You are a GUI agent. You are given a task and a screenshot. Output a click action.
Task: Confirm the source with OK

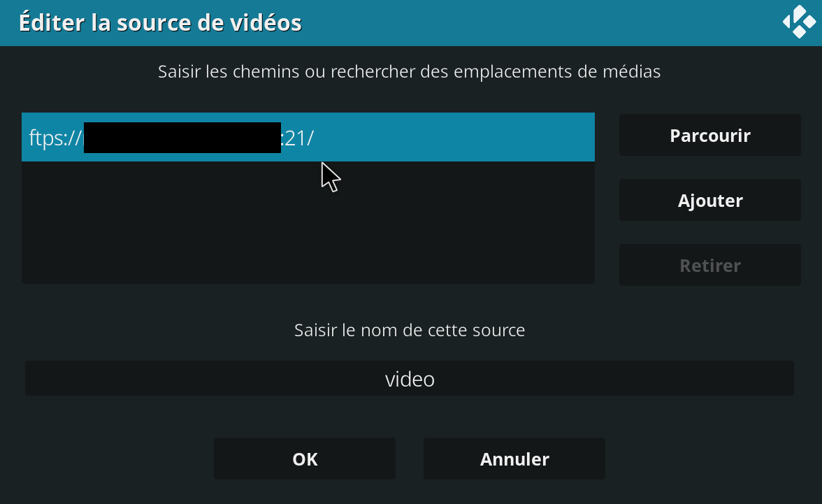(305, 459)
